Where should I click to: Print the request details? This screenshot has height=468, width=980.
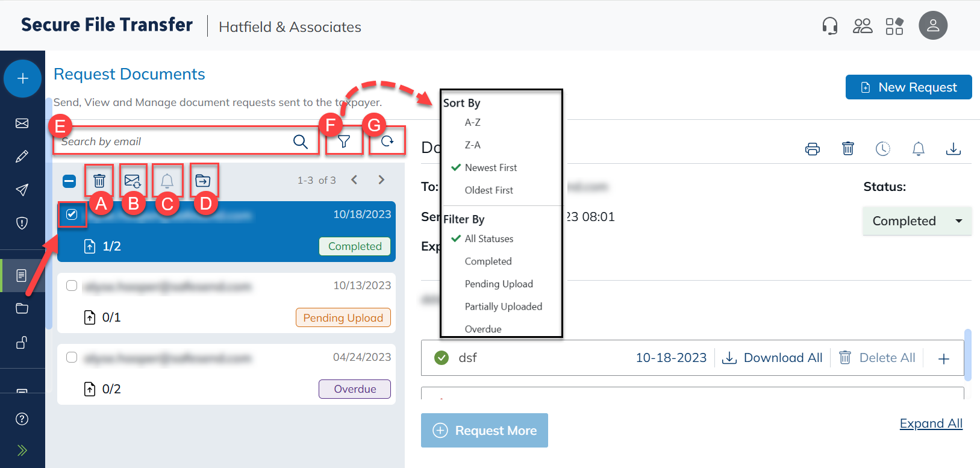(813, 149)
